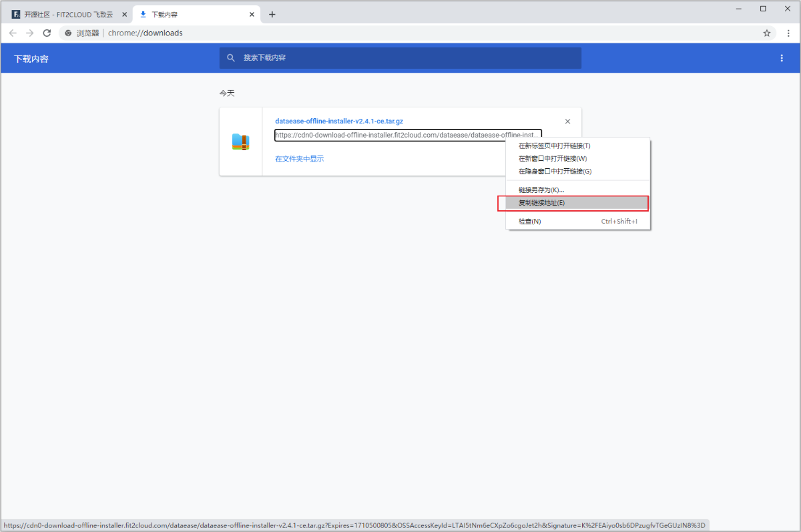Image resolution: width=801 pixels, height=532 pixels.
Task: Click 在文件夹中显示 to show the file
Action: [298, 158]
